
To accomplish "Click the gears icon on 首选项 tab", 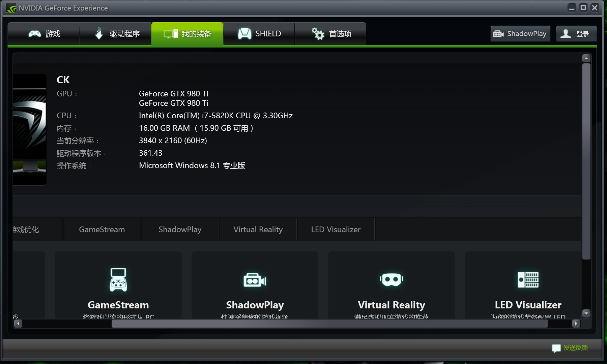I will click(318, 33).
